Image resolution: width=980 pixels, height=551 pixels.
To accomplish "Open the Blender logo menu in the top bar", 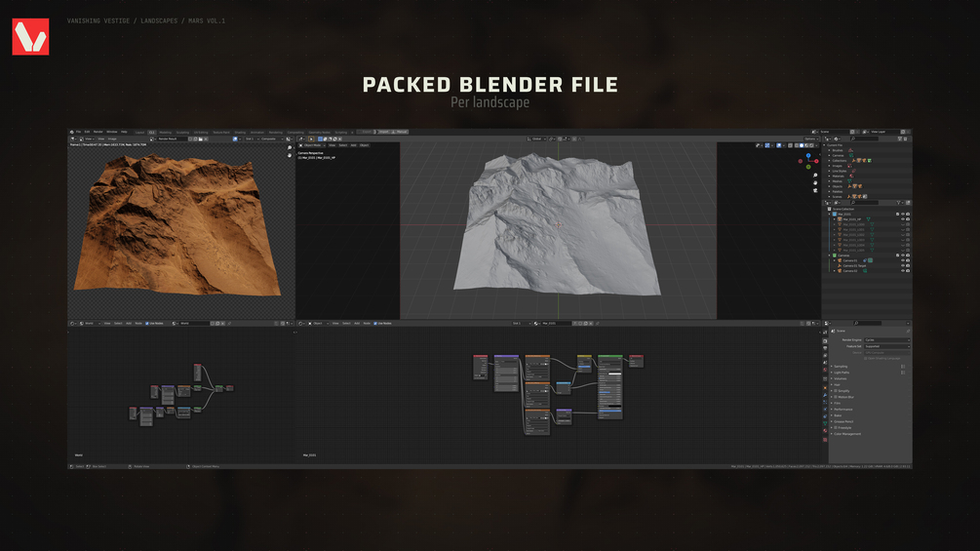I will pos(72,132).
